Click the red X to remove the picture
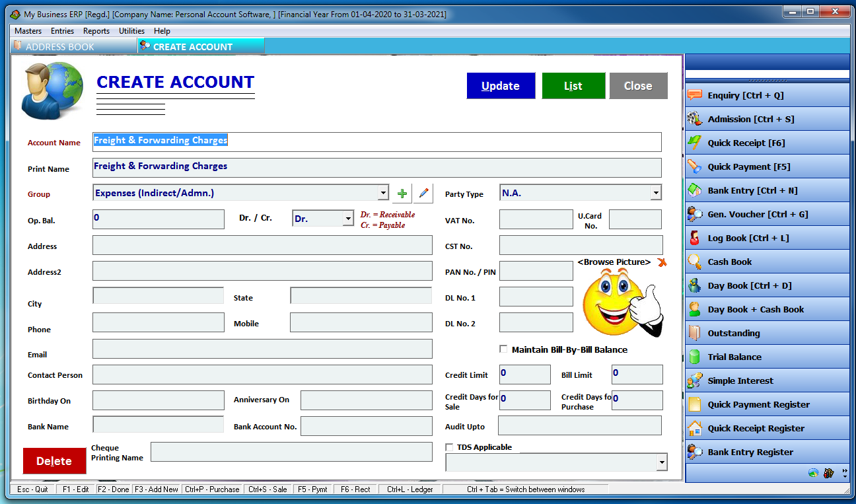The image size is (856, 504). point(662,262)
